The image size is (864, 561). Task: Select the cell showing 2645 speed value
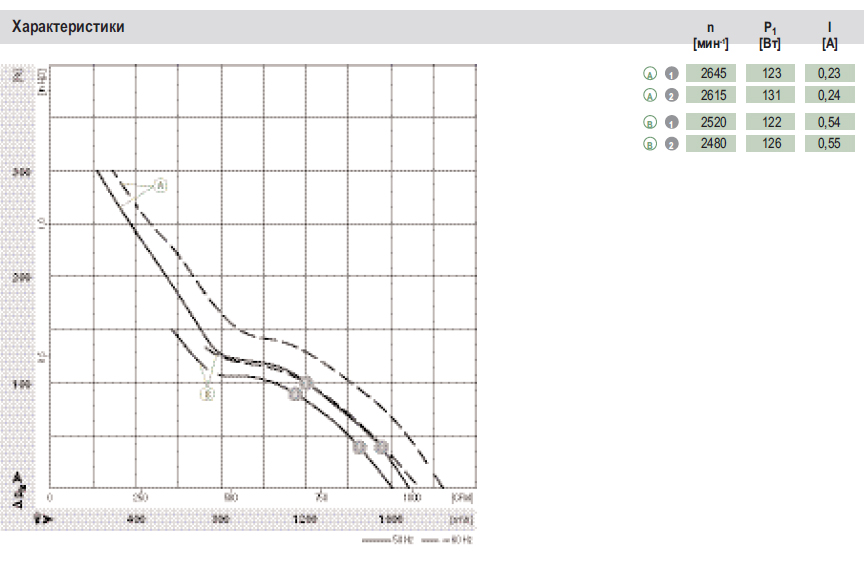[711, 74]
